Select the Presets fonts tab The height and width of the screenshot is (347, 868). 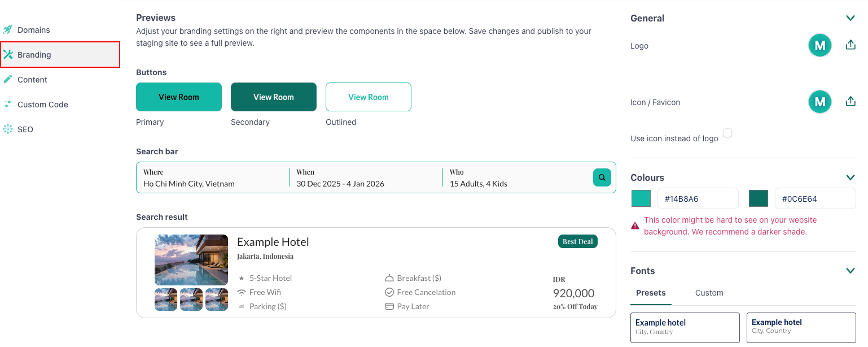coord(651,293)
